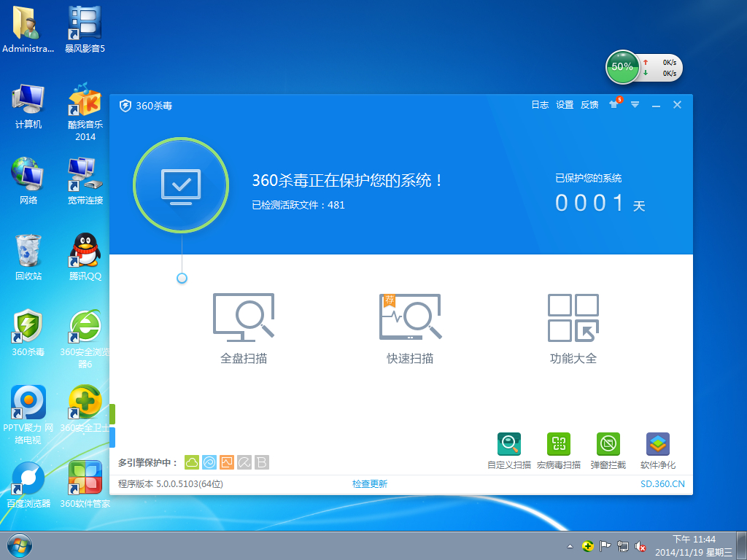Click the round protection status monitor icon
Screen dimensions: 747x560
181,184
